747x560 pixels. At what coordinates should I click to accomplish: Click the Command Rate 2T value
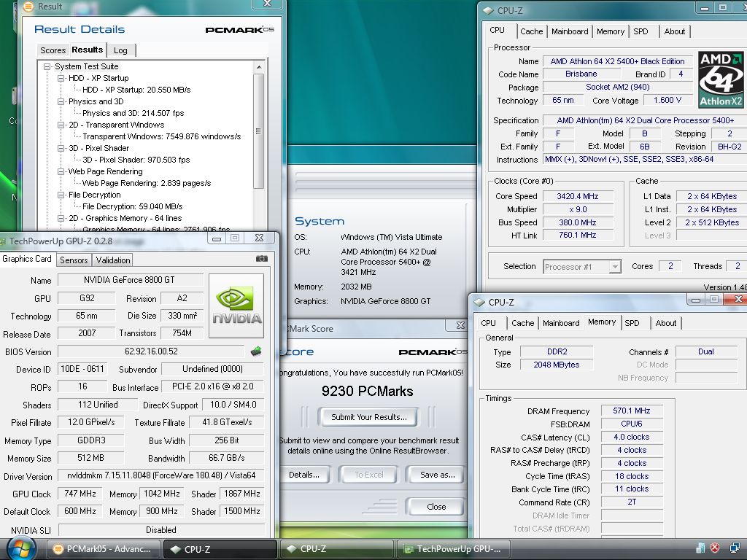point(632,502)
